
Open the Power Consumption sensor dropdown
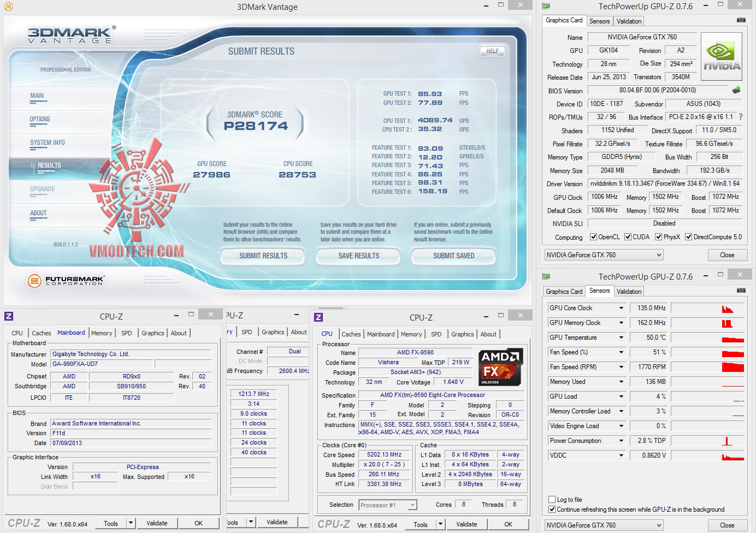[x=621, y=441]
